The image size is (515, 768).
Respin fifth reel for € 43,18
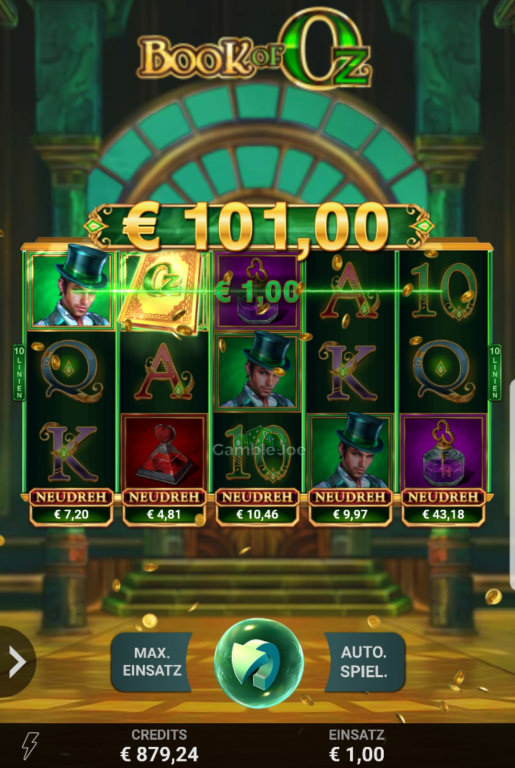[443, 506]
